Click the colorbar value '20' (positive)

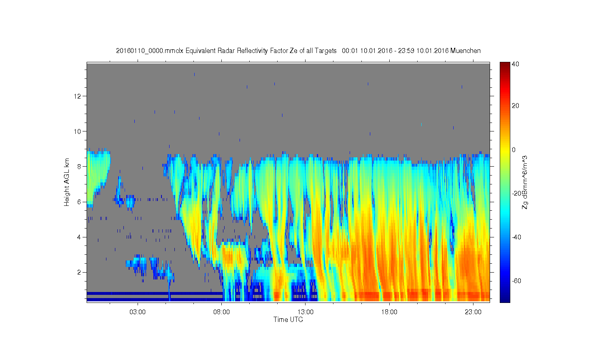pos(516,106)
